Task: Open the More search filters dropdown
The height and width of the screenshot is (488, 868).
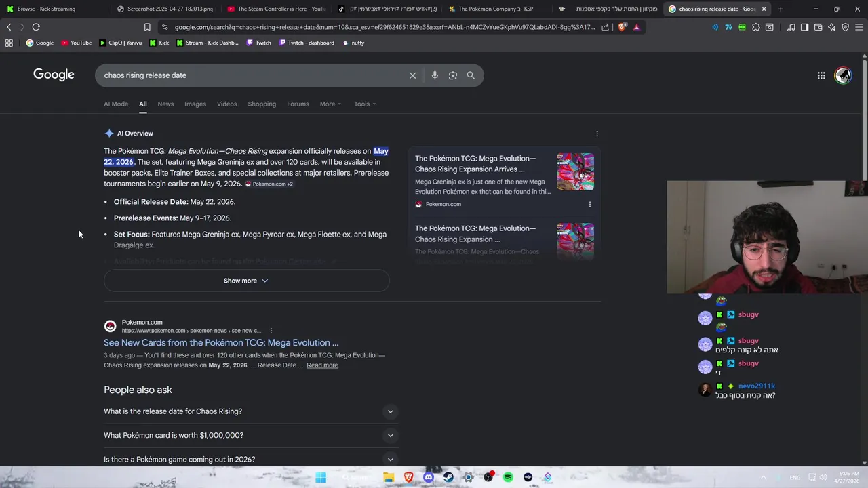Action: [x=330, y=104]
